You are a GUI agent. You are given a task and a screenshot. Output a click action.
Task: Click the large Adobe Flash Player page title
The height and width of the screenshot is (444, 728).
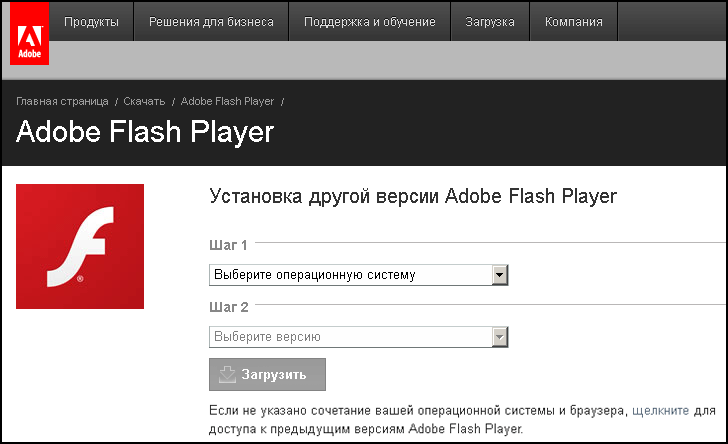(145, 133)
